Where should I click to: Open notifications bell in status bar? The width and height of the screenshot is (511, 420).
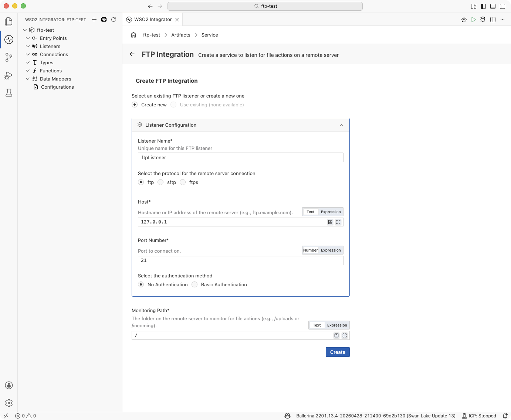pos(505,416)
